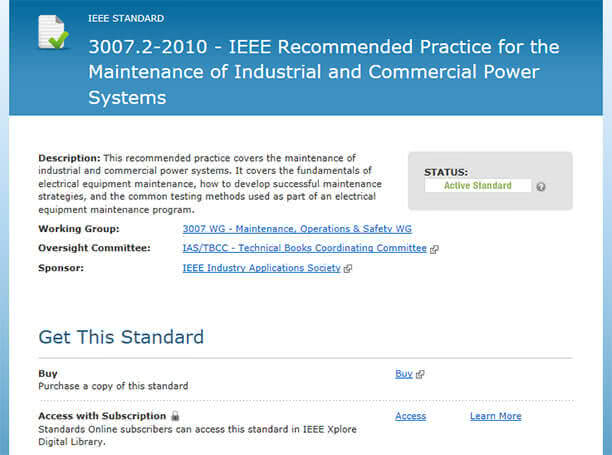The width and height of the screenshot is (612, 455).
Task: Click the 3007.2-2010 standard title heading
Action: click(x=324, y=72)
